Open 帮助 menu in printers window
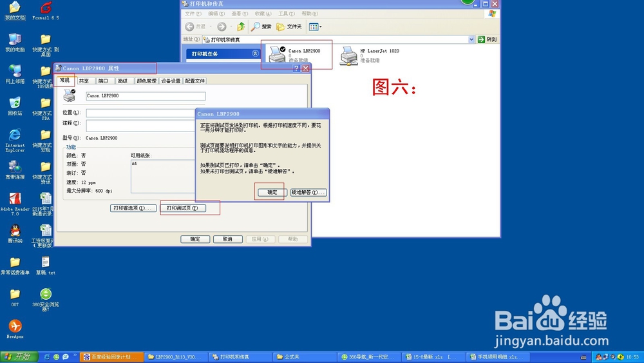Image resolution: width=644 pixels, height=363 pixels. click(310, 14)
